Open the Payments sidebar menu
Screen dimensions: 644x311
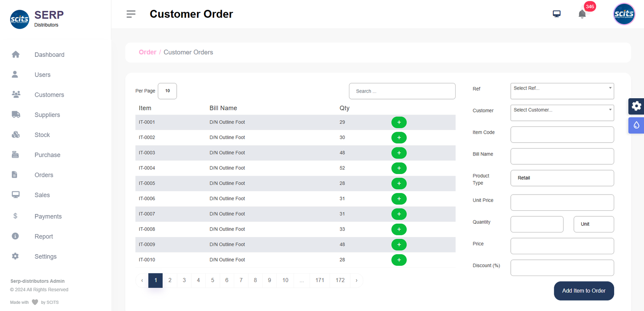pyautogui.click(x=48, y=216)
